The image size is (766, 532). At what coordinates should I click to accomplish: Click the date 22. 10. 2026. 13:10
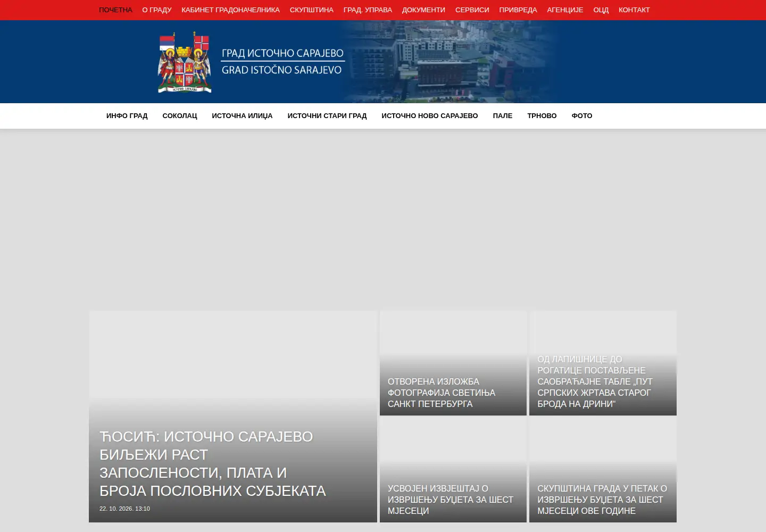pos(124,509)
